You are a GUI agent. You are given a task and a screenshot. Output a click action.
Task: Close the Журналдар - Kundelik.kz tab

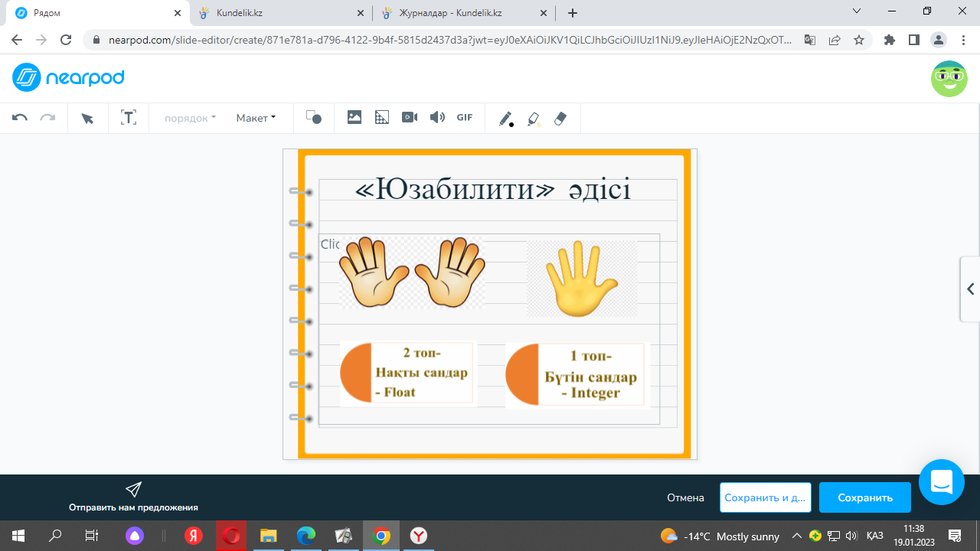(x=544, y=13)
